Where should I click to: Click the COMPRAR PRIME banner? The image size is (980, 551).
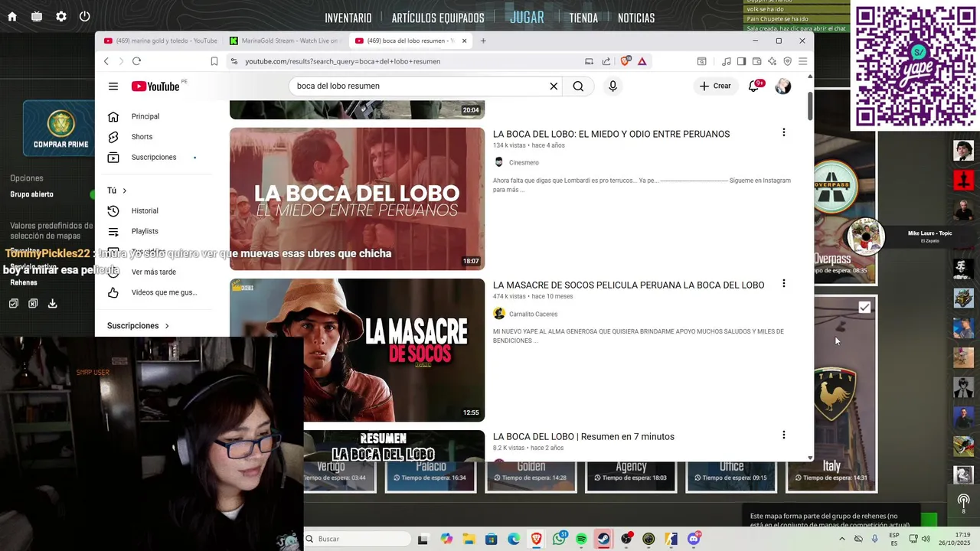click(x=60, y=129)
